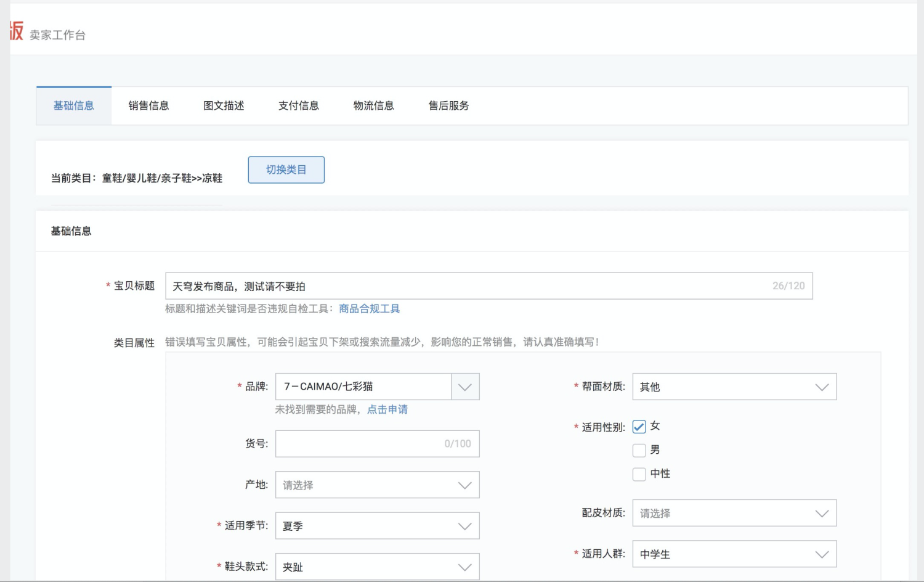
Task: Click the 切换类目 button
Action: pos(286,170)
